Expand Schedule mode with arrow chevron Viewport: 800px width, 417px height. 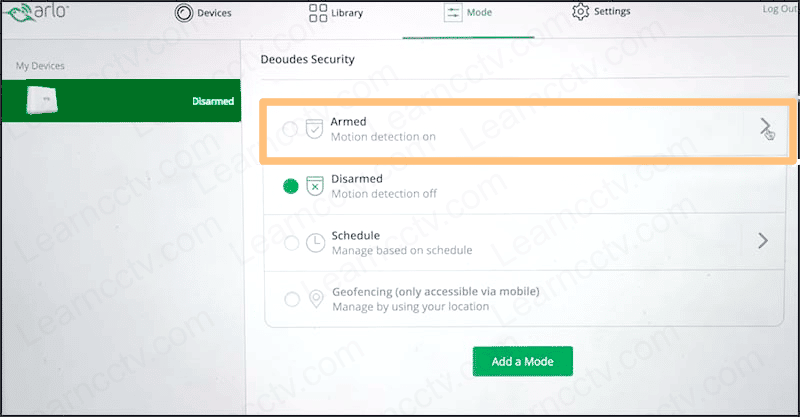763,241
